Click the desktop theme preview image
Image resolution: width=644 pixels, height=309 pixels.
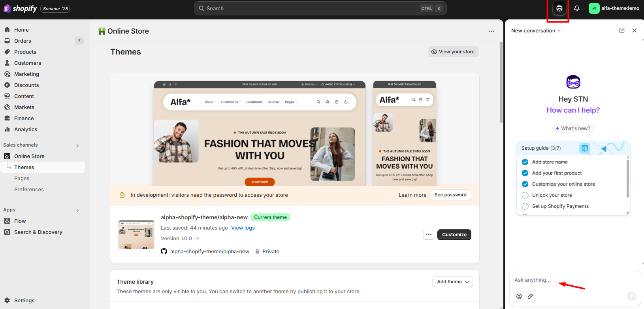tap(260, 134)
